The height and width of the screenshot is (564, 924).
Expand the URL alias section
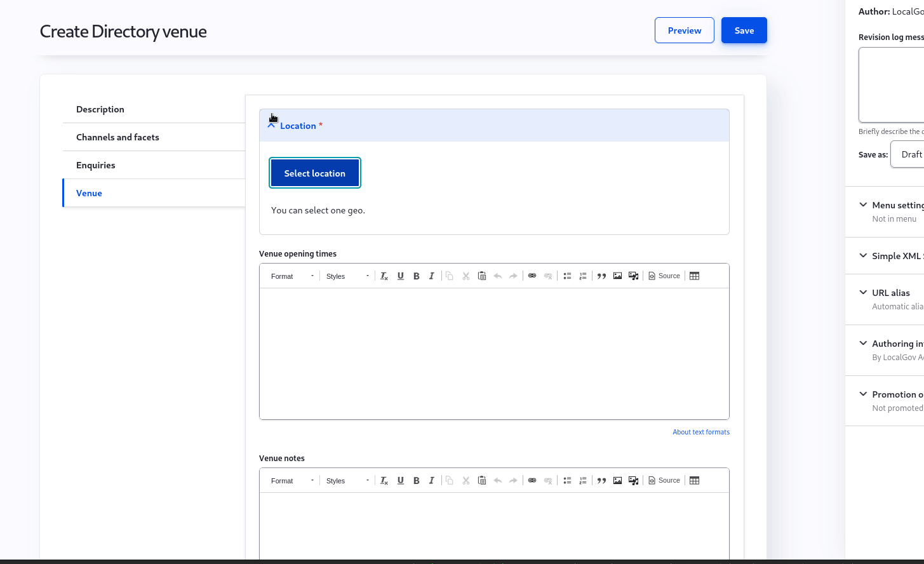click(890, 293)
